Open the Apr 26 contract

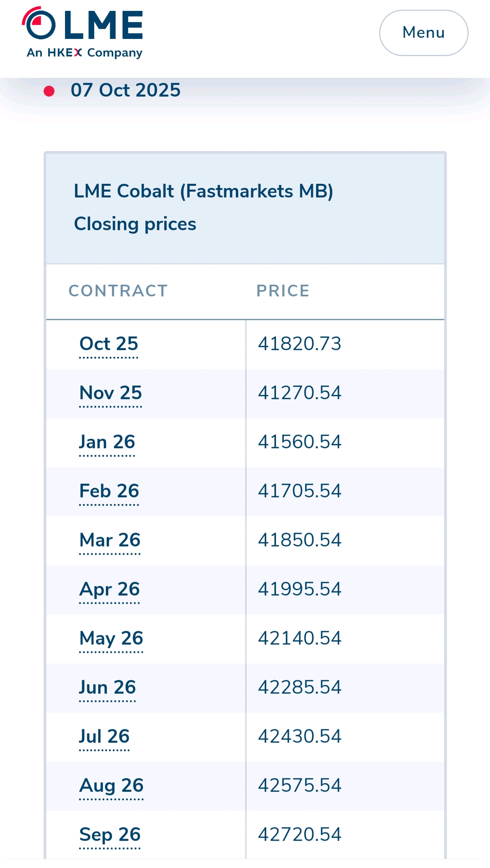109,589
